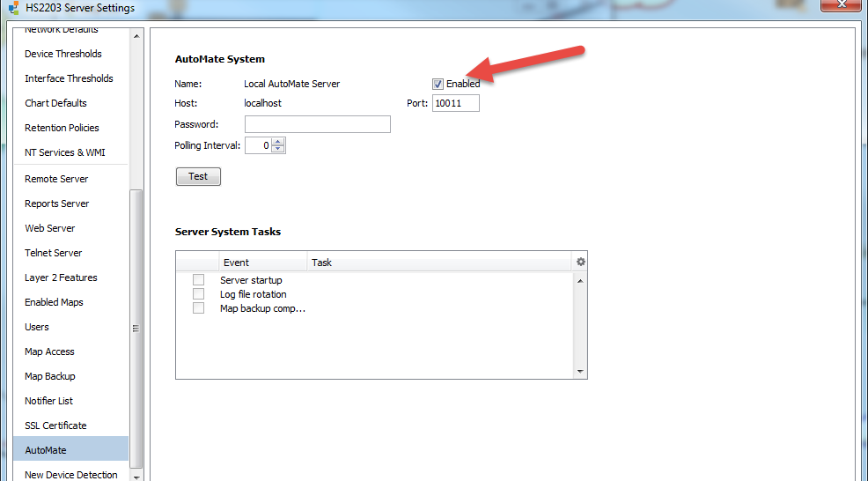Viewport: 868px width, 481px height.
Task: Decrease Polling Interval with down arrow
Action: 278,149
